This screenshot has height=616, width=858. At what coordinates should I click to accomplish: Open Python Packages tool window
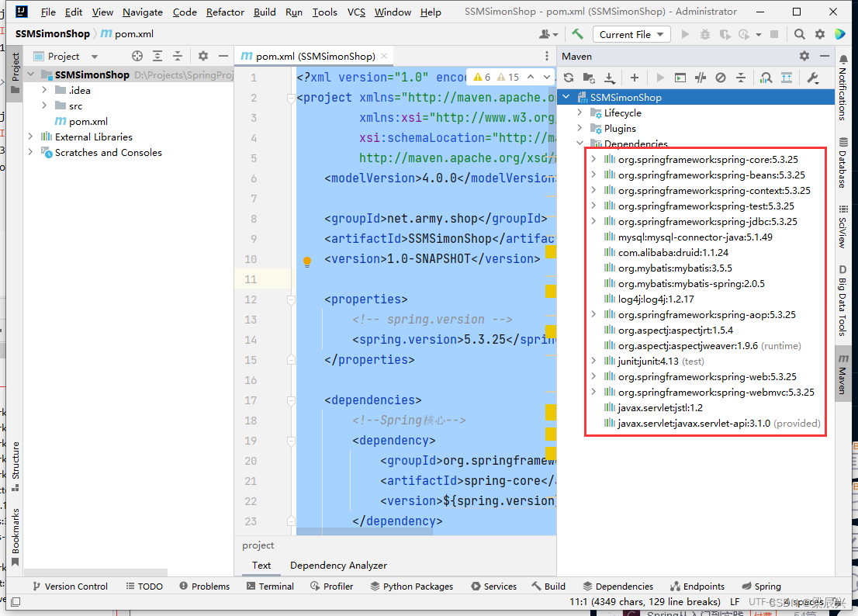point(411,587)
